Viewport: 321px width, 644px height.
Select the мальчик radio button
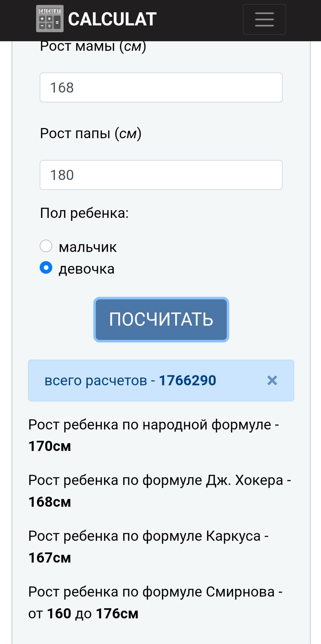46,246
